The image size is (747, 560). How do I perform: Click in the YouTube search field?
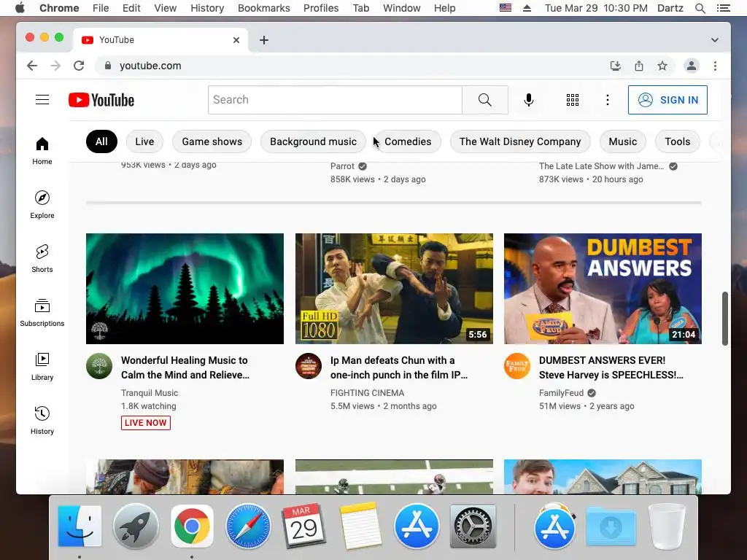(x=335, y=99)
